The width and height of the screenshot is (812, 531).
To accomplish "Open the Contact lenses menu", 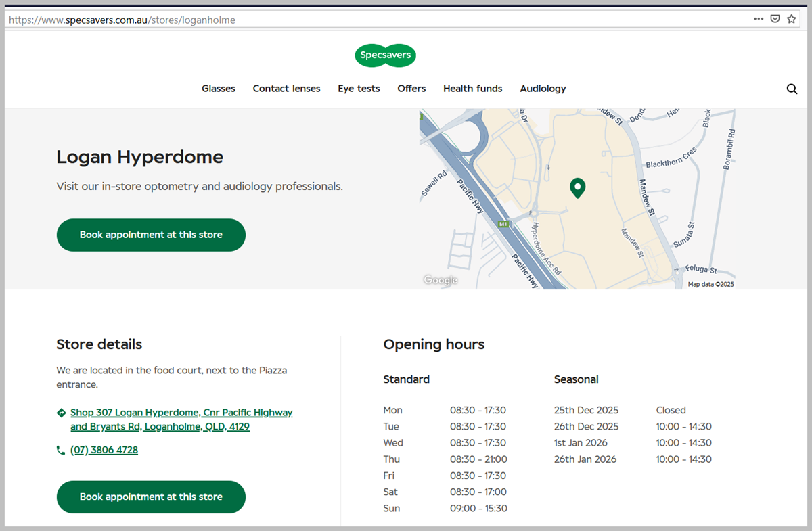I will pos(286,89).
